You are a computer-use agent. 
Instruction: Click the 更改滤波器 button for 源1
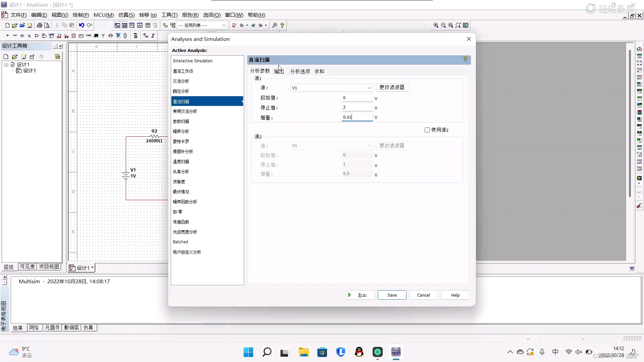point(392,87)
